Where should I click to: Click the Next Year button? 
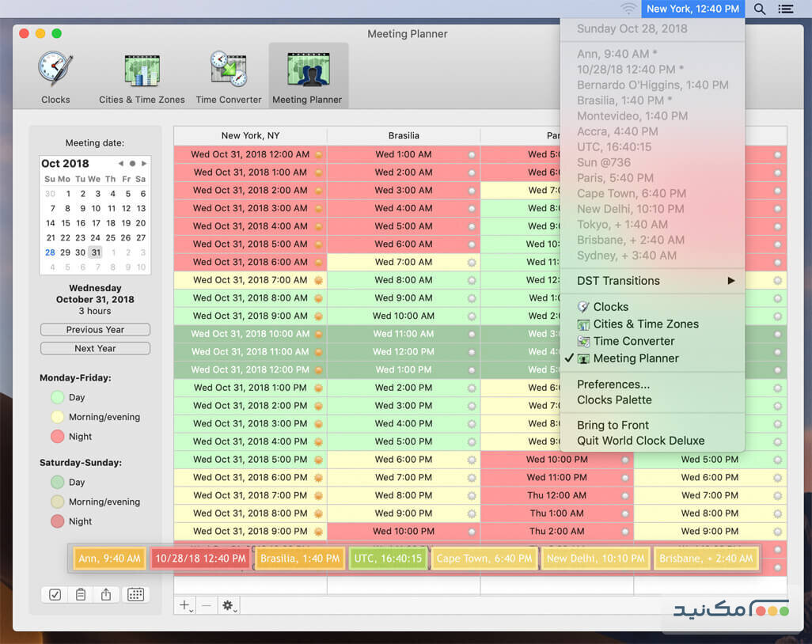[95, 348]
